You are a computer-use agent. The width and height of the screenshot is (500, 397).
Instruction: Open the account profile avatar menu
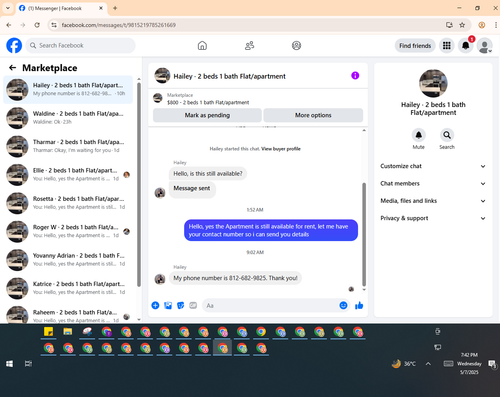tap(485, 46)
